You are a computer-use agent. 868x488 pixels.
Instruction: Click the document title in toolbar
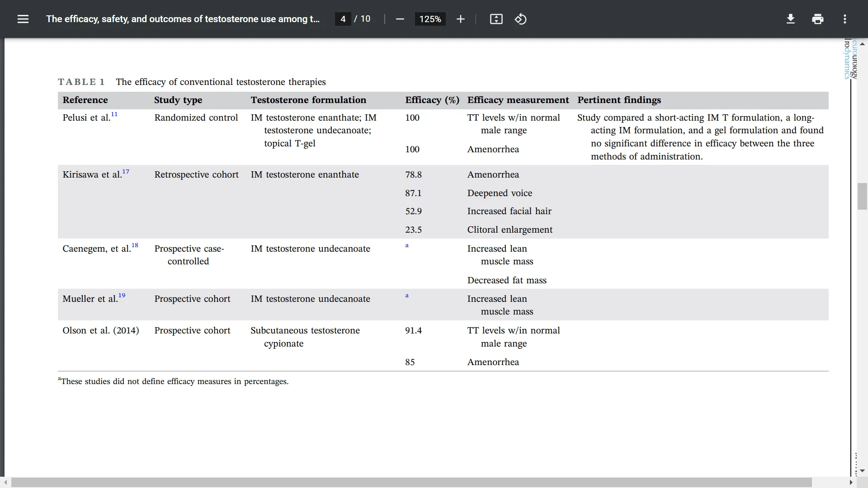point(183,19)
